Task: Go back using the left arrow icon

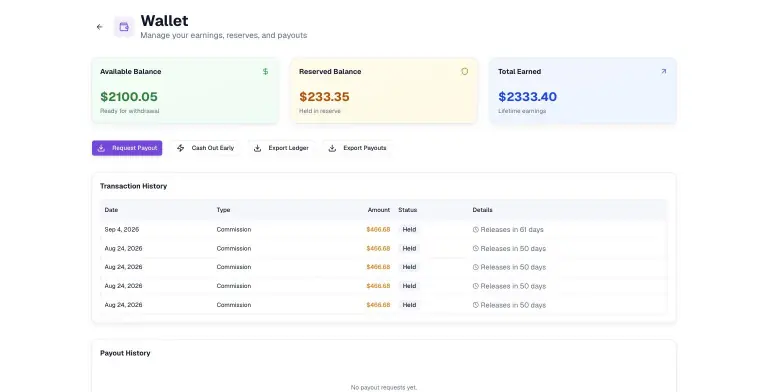Action: pos(100,27)
